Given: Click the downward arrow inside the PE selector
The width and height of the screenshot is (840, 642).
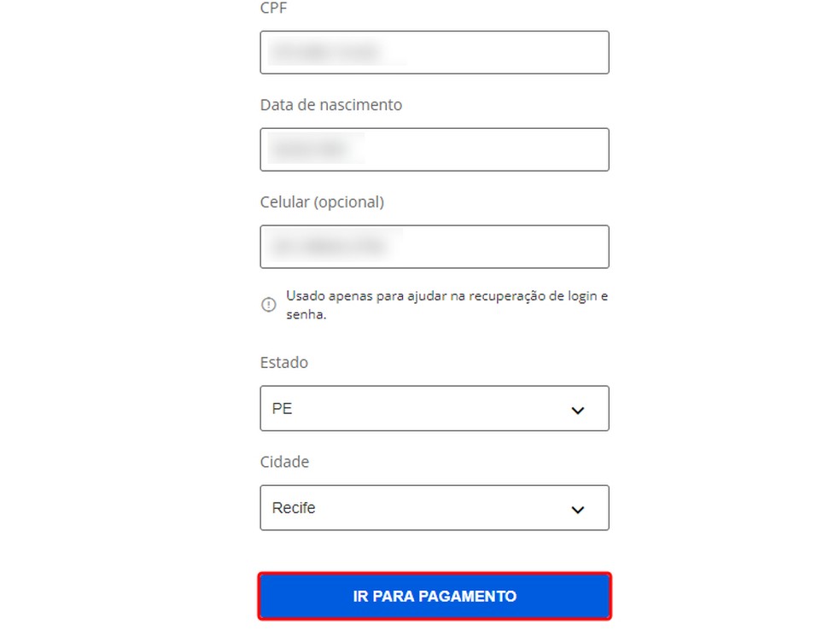Looking at the screenshot, I should (578, 409).
